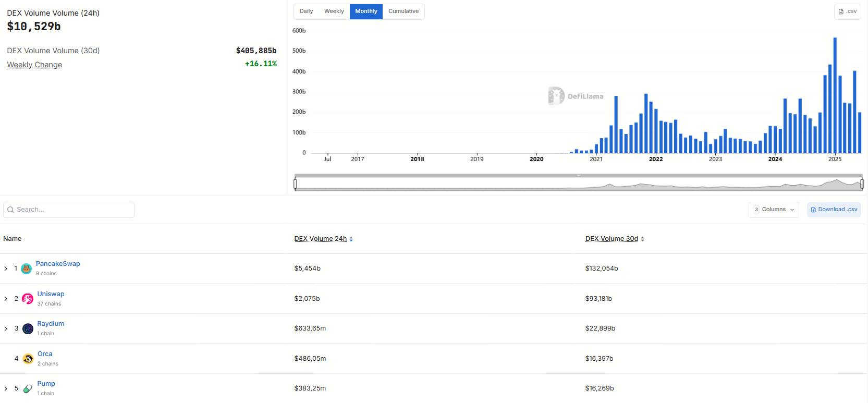Click the left handle of chart range slider
The height and width of the screenshot is (403, 868).
click(x=295, y=184)
